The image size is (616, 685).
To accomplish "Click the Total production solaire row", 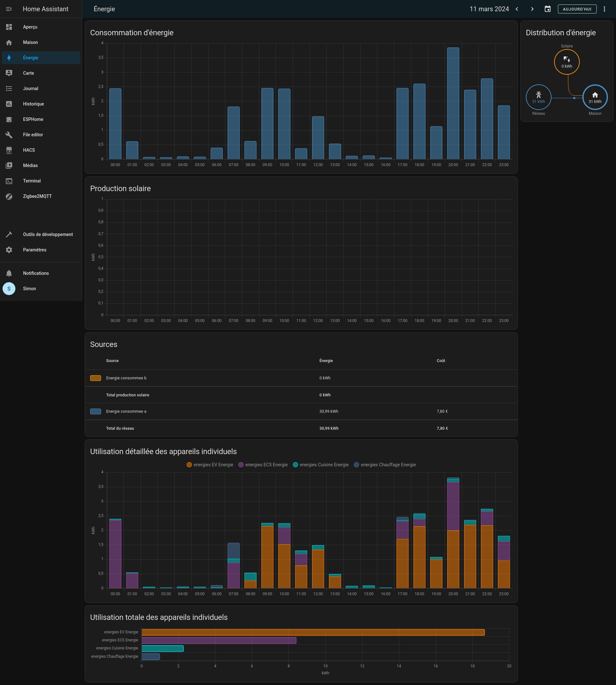I will [x=301, y=395].
